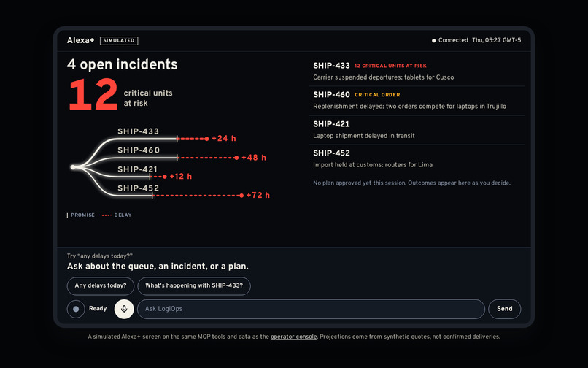Image resolution: width=588 pixels, height=368 pixels.
Task: Click the CRITICAL ORDER tag
Action: [x=377, y=95]
